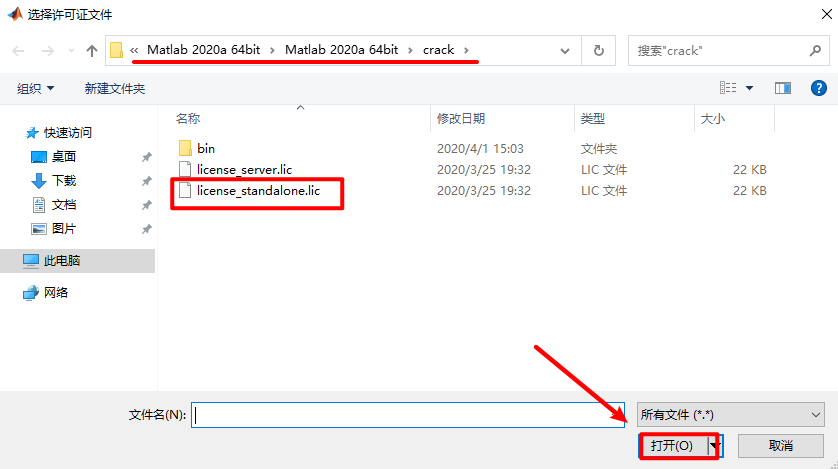Expand the view options dropdown arrow
Screen dimensions: 838x469
tap(749, 89)
